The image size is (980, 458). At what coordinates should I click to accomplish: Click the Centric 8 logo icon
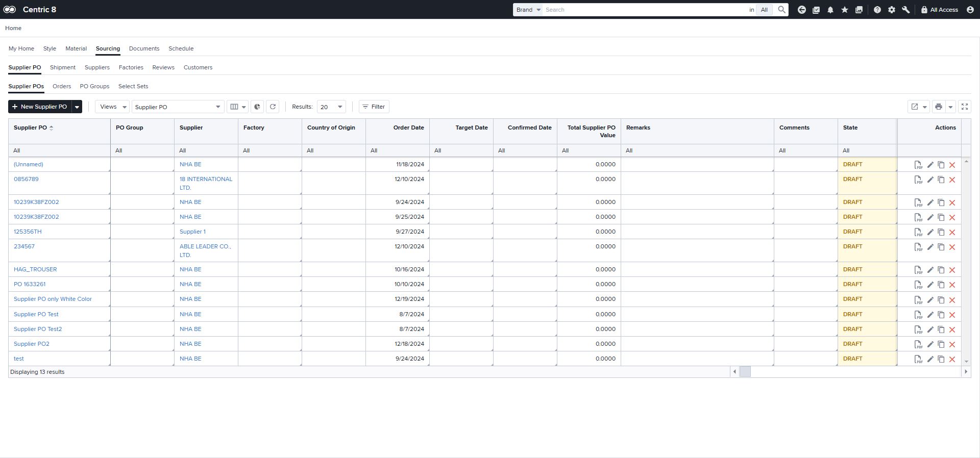pos(10,10)
